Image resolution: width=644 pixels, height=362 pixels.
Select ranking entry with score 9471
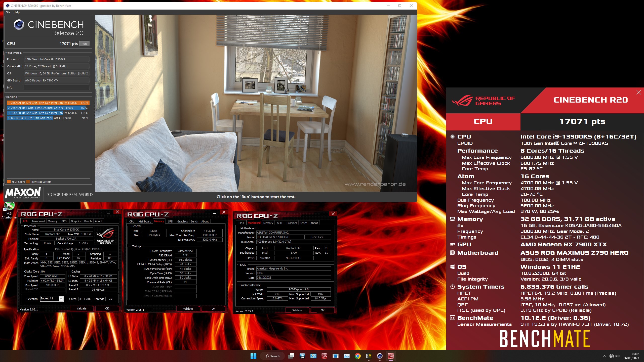48,118
